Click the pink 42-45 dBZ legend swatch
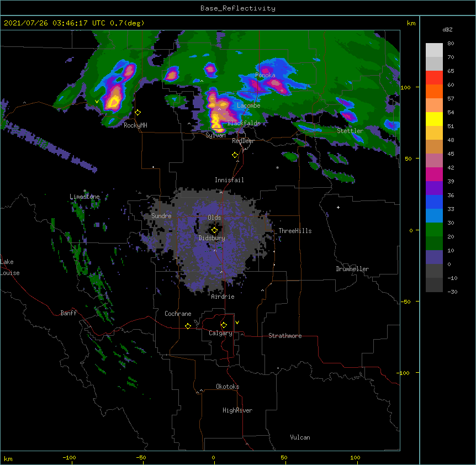Viewport: 476px width, 465px height. 434,160
